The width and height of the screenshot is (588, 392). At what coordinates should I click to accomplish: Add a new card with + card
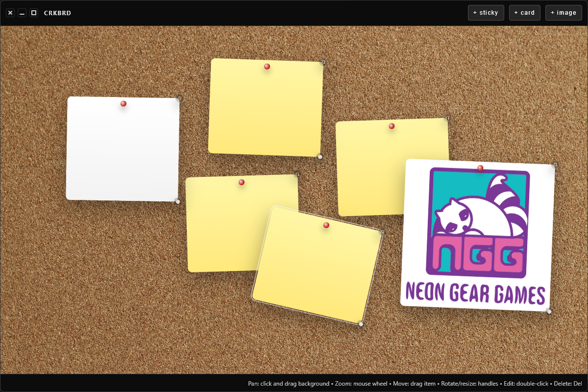(x=525, y=13)
